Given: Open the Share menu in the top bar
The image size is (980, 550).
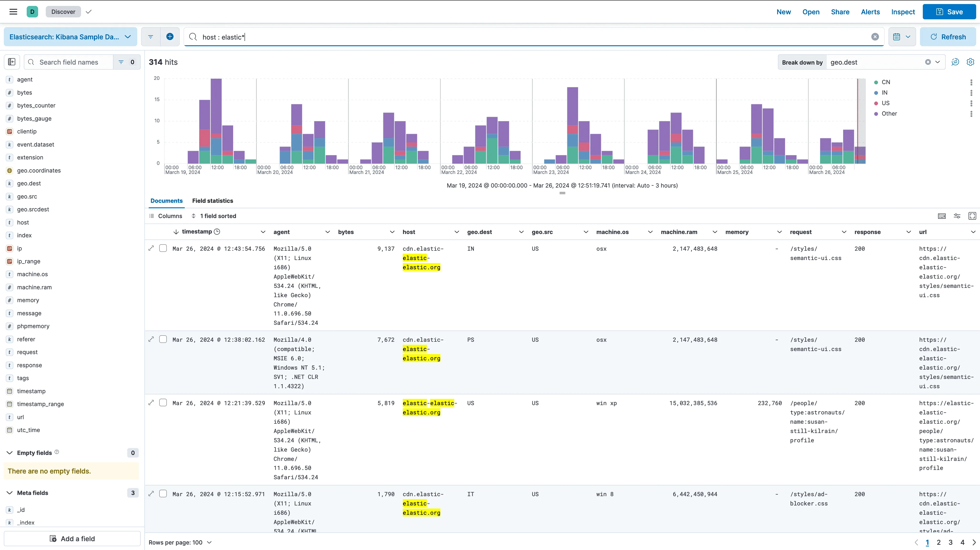Looking at the screenshot, I should [840, 12].
